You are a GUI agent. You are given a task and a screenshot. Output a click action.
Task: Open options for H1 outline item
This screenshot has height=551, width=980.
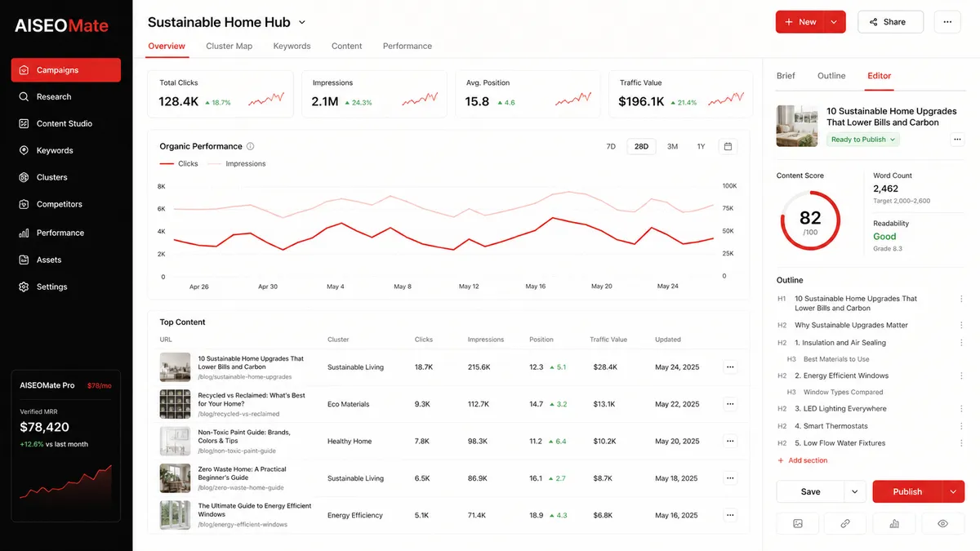[961, 299]
